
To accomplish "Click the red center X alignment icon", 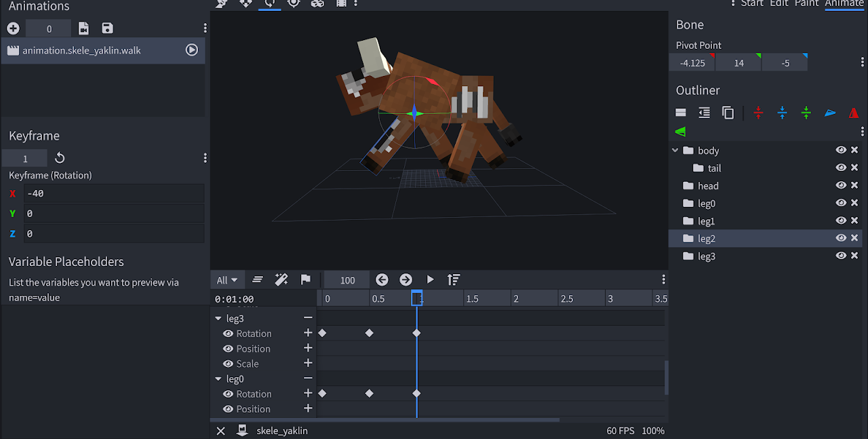I will tap(758, 113).
